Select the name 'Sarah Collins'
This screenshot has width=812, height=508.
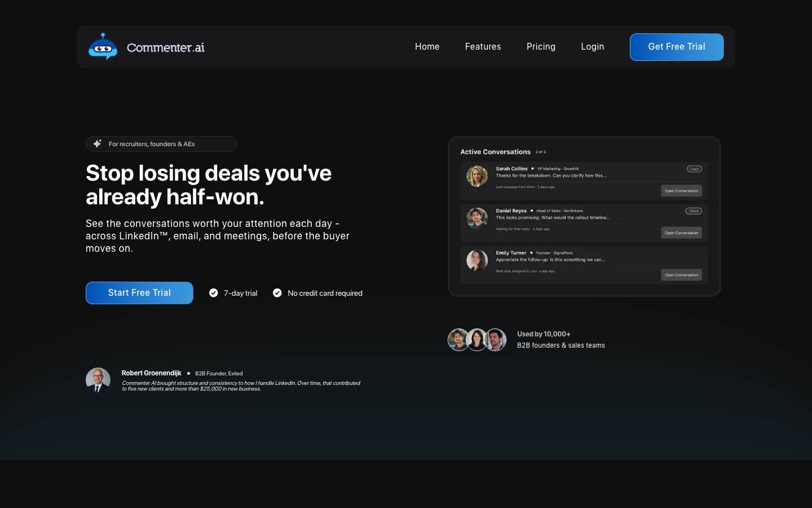(511, 169)
